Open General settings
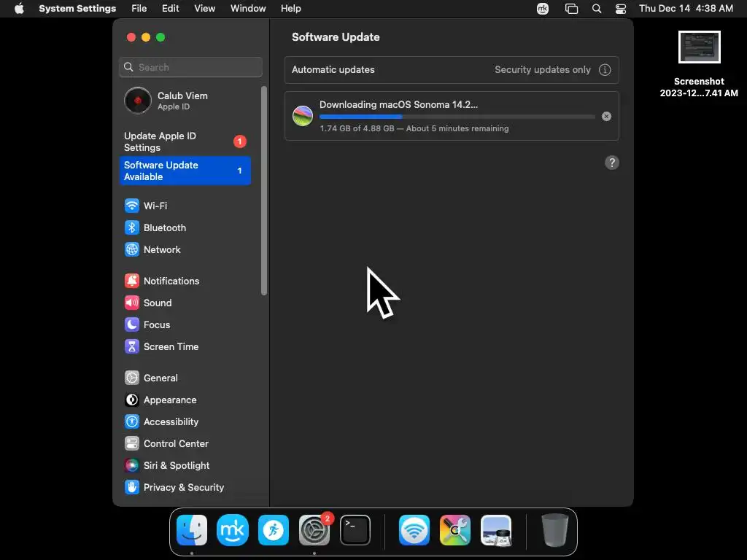 tap(185, 378)
